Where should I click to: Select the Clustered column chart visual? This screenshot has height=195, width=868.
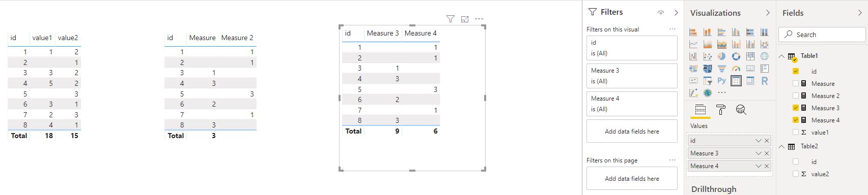coord(736,32)
